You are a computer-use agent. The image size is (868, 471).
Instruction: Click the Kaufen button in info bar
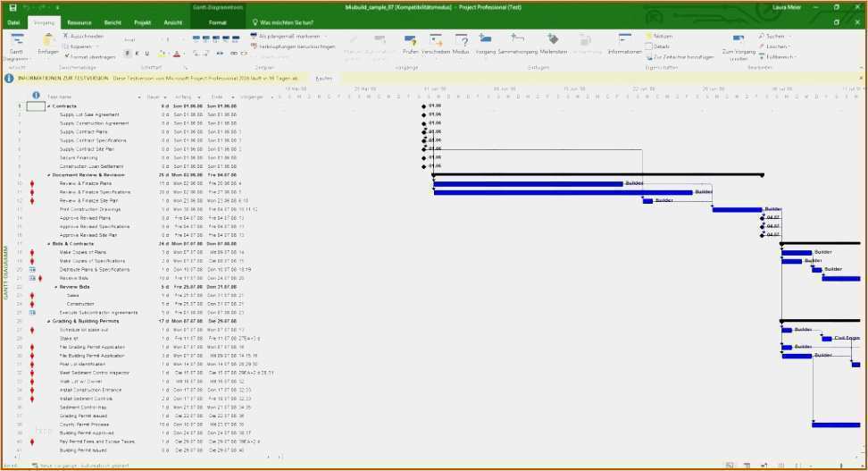[324, 79]
